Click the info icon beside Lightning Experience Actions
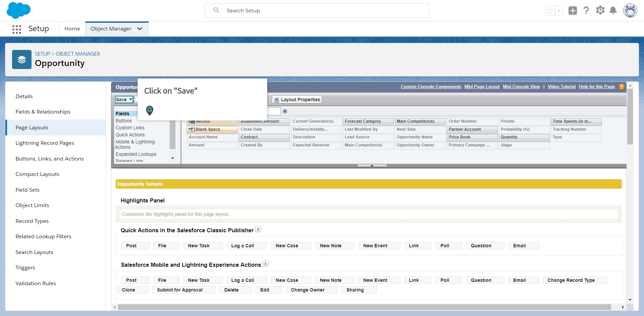Viewport: 644px width, 316px height. [265, 264]
